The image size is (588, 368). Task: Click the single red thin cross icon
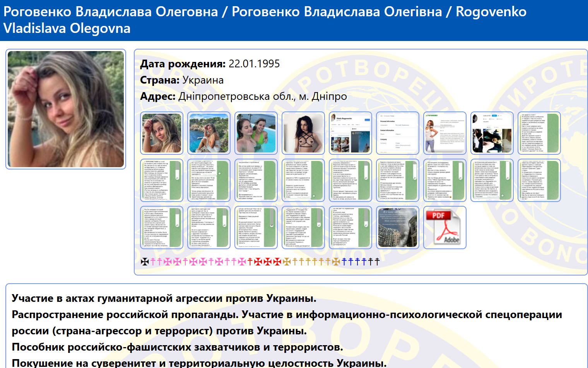tap(250, 262)
